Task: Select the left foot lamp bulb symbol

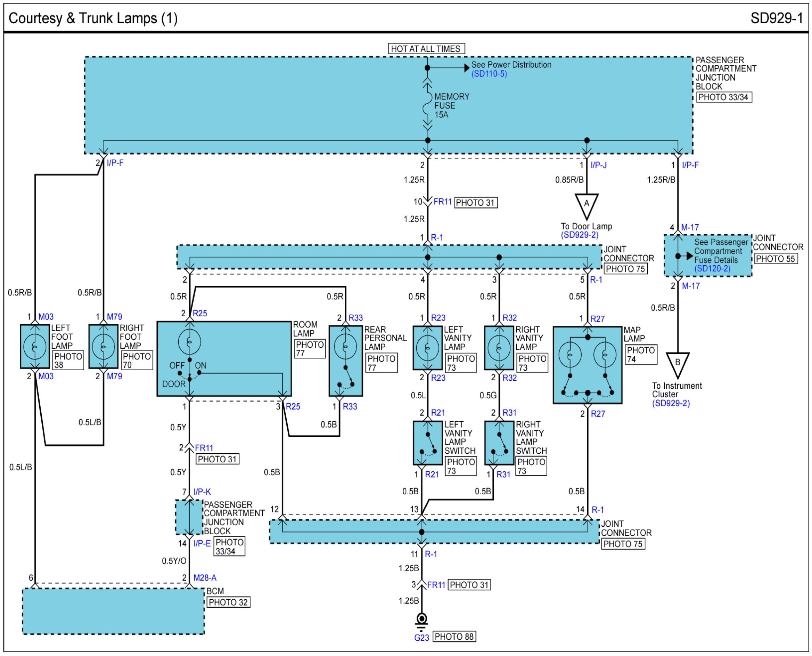Action: (x=35, y=347)
